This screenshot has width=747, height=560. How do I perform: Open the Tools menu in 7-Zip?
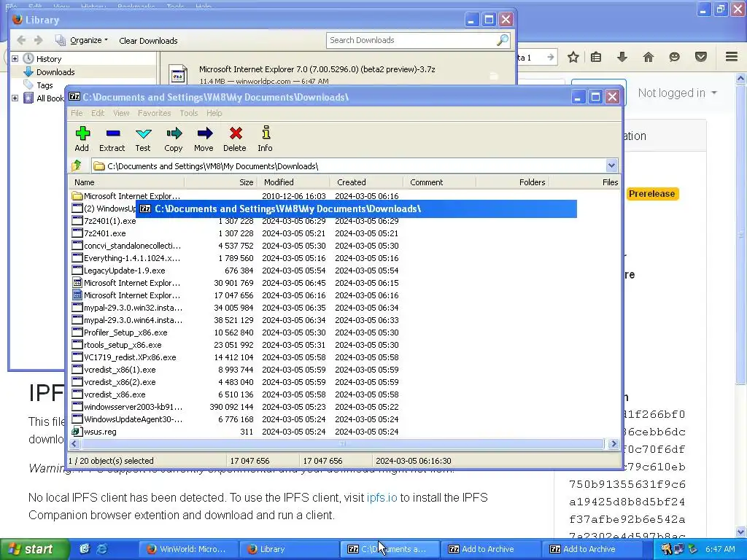click(189, 113)
